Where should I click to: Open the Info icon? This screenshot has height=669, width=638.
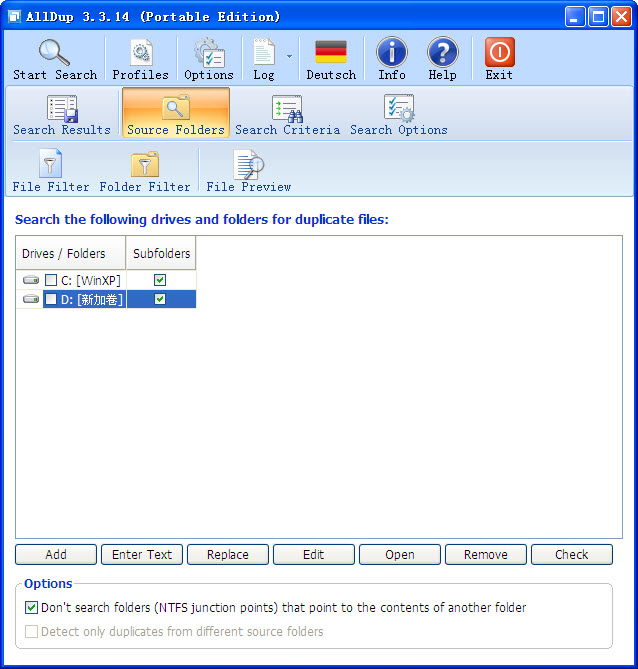[391, 53]
